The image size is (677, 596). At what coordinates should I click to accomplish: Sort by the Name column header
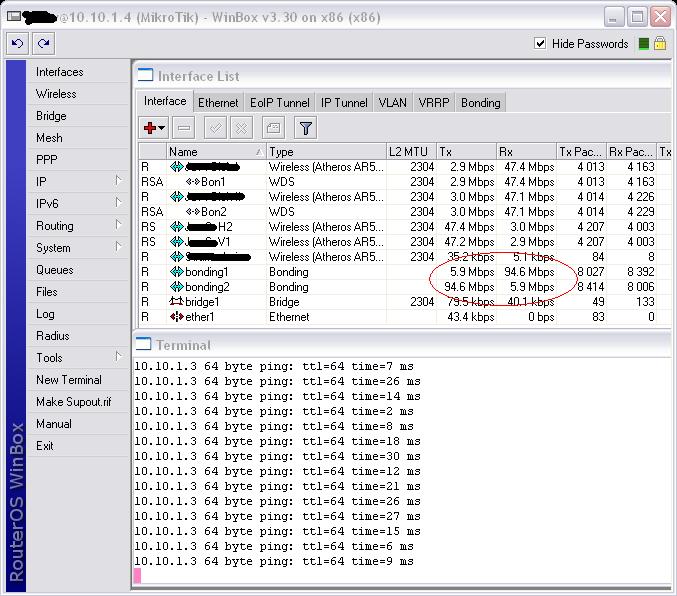click(x=216, y=152)
